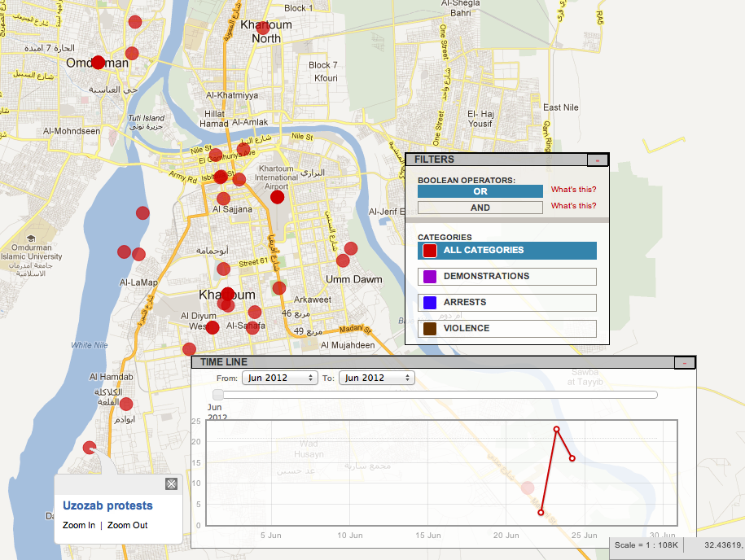Select the OR boolean operator
Screen dimensions: 745x560
[x=480, y=191]
